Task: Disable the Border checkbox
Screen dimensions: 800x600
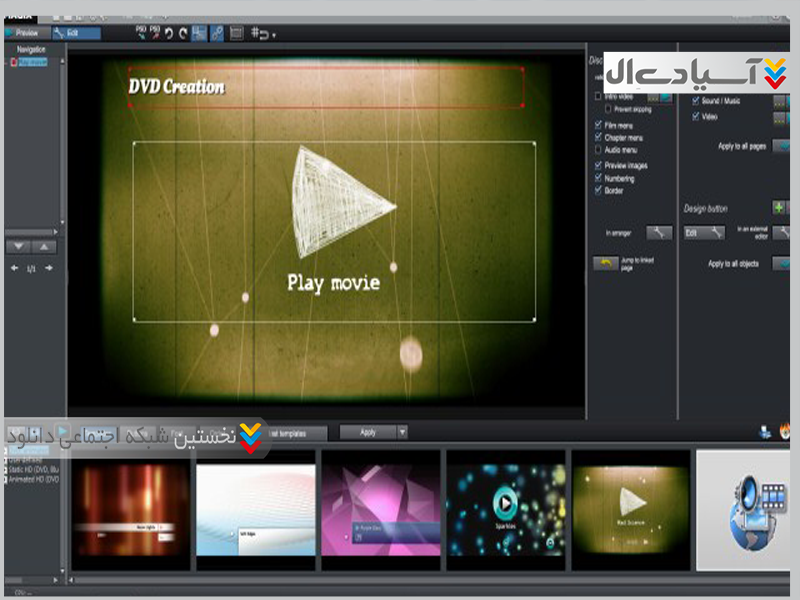Action: (598, 190)
